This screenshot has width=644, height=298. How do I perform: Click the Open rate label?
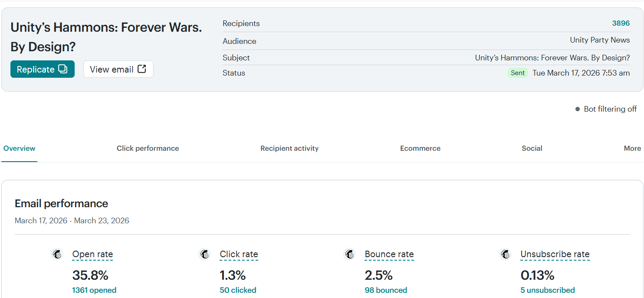(92, 255)
